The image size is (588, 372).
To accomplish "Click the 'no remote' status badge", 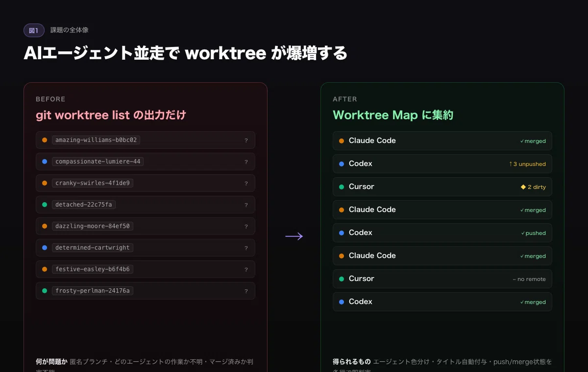I will 529,279.
